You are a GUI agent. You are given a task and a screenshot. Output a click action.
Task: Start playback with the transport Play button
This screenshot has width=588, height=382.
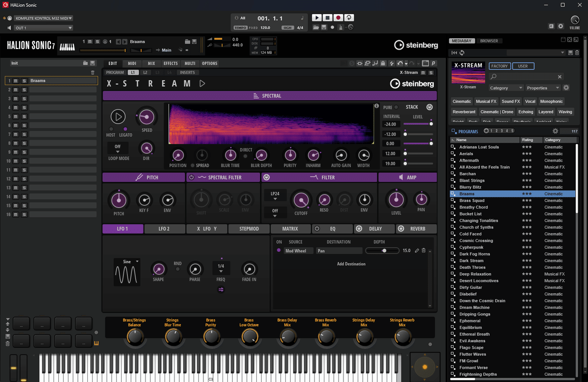(x=316, y=18)
